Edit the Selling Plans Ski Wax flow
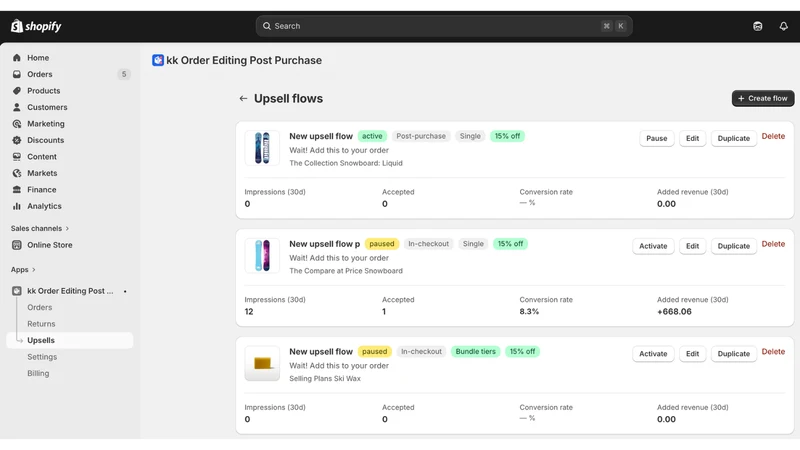 click(692, 354)
